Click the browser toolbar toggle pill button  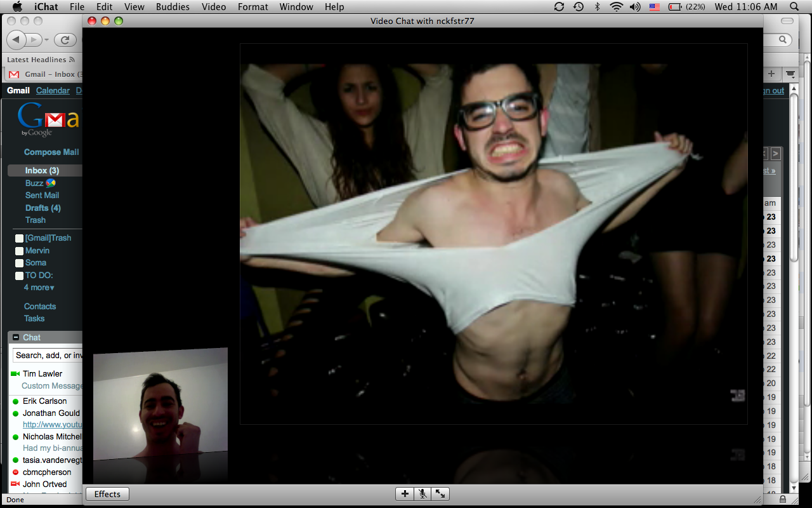click(x=787, y=21)
